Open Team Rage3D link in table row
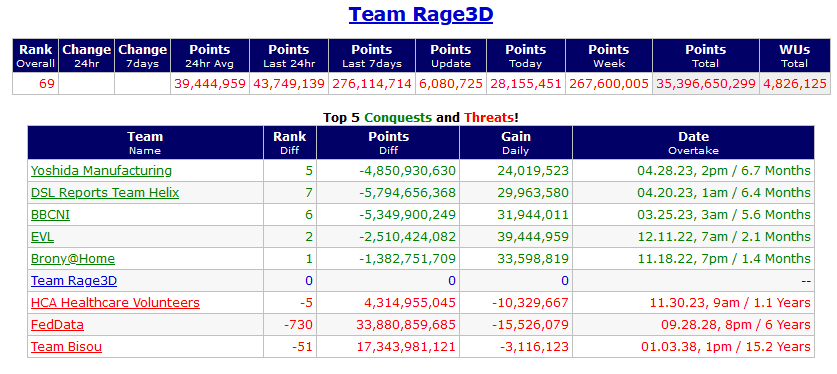This screenshot has width=837, height=374. point(74,281)
